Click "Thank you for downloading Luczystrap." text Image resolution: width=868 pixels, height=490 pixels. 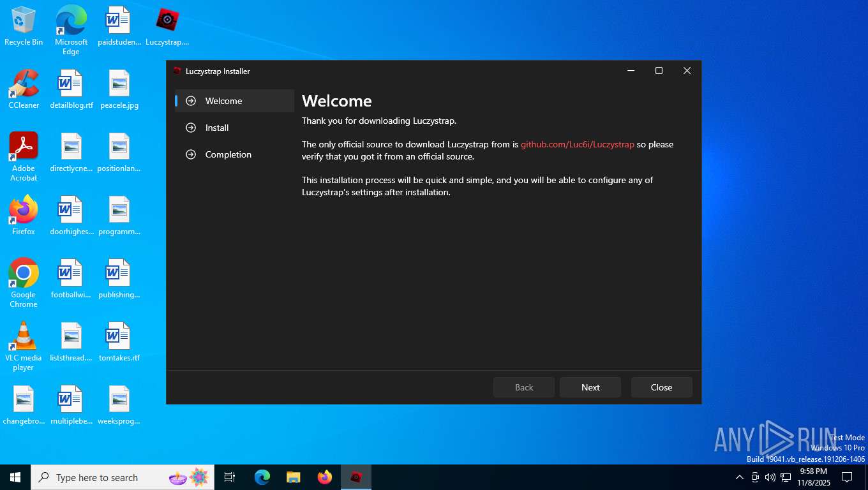(379, 121)
